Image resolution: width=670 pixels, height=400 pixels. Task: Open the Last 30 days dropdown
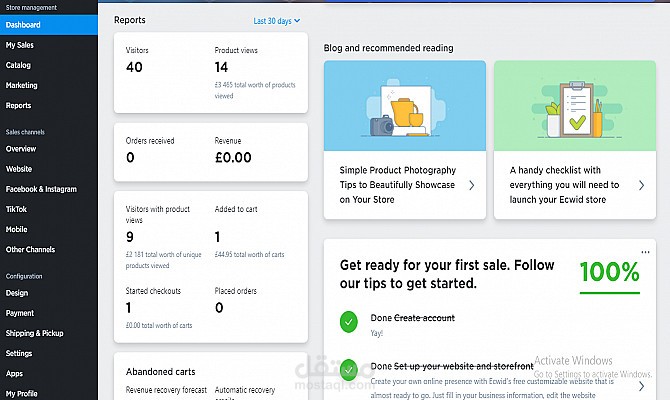pos(276,20)
